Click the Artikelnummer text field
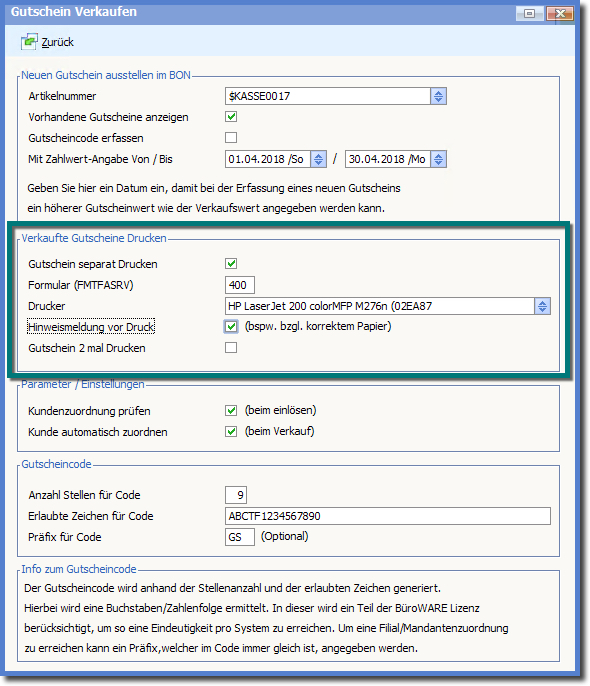The width and height of the screenshot is (590, 686). pos(328,96)
